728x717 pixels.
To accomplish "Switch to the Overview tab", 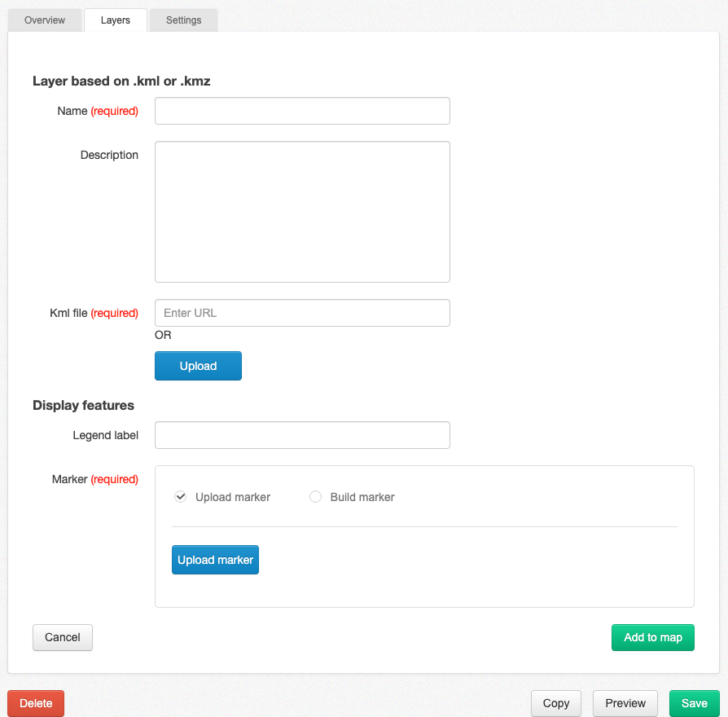I will tap(45, 20).
